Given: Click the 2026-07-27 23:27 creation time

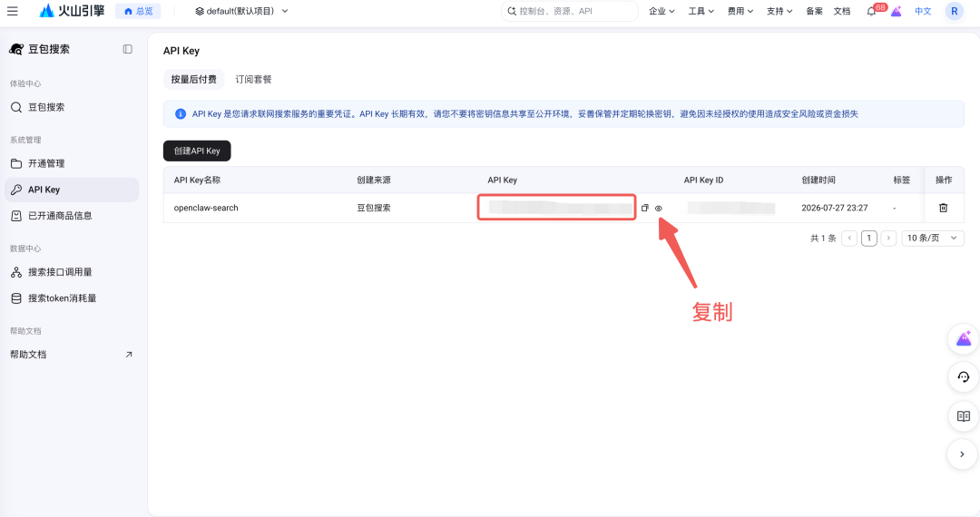Looking at the screenshot, I should tap(835, 208).
